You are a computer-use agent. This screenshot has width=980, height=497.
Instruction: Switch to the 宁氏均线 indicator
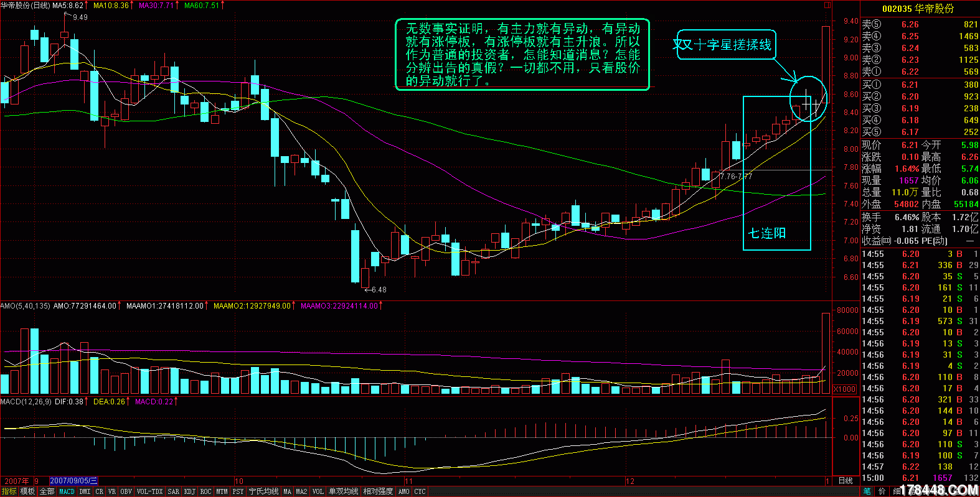point(263,492)
